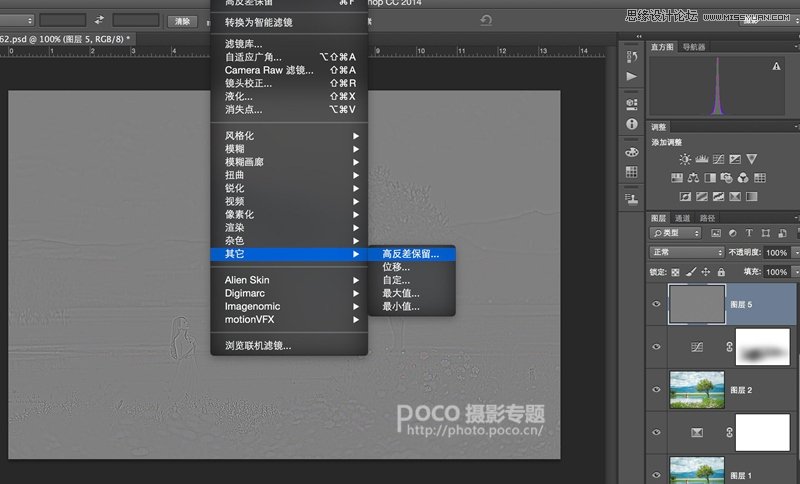Select the 图层 2 thumbnail
The height and width of the screenshot is (484, 800).
tap(696, 390)
